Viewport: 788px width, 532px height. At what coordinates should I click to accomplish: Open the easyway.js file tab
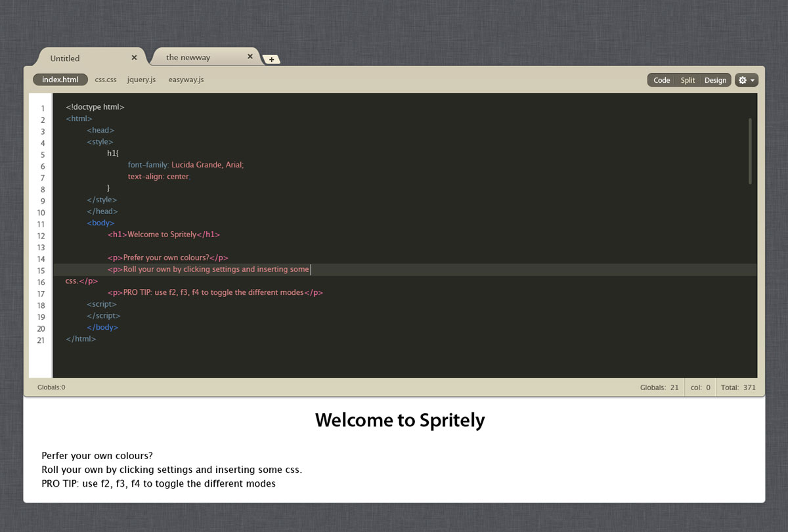point(186,79)
